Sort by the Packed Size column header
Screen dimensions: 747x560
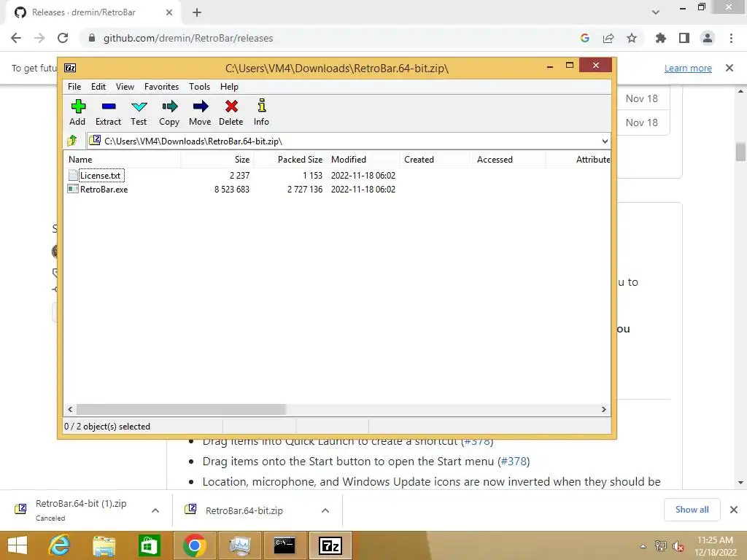290,160
